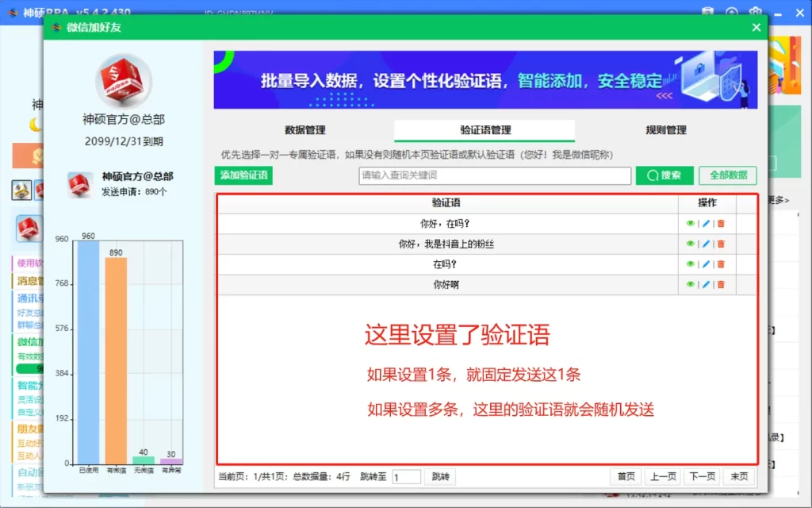
Task: Delete the phrase 在吗？ using trash icon
Action: [x=722, y=264]
